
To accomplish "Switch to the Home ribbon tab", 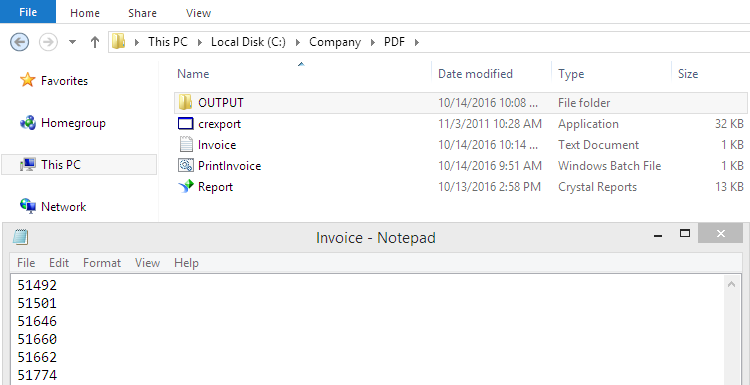I will 85,13.
